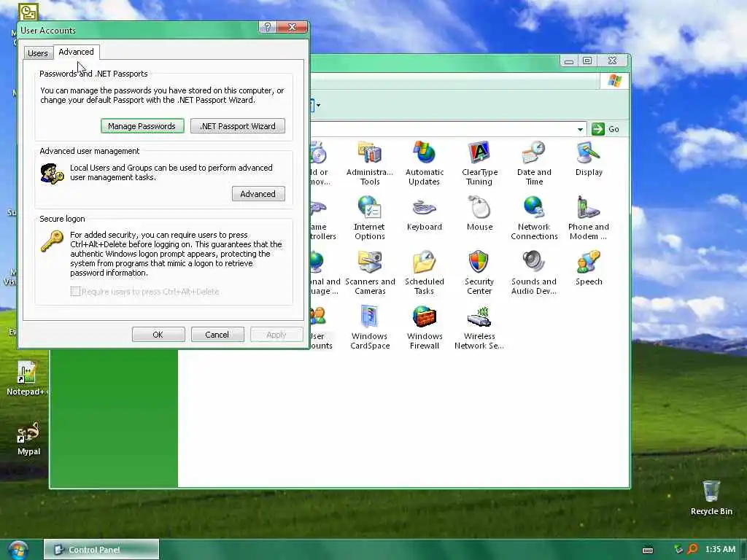Launch the .NET Passport Wizard
Screen dimensions: 747x560
(x=237, y=126)
